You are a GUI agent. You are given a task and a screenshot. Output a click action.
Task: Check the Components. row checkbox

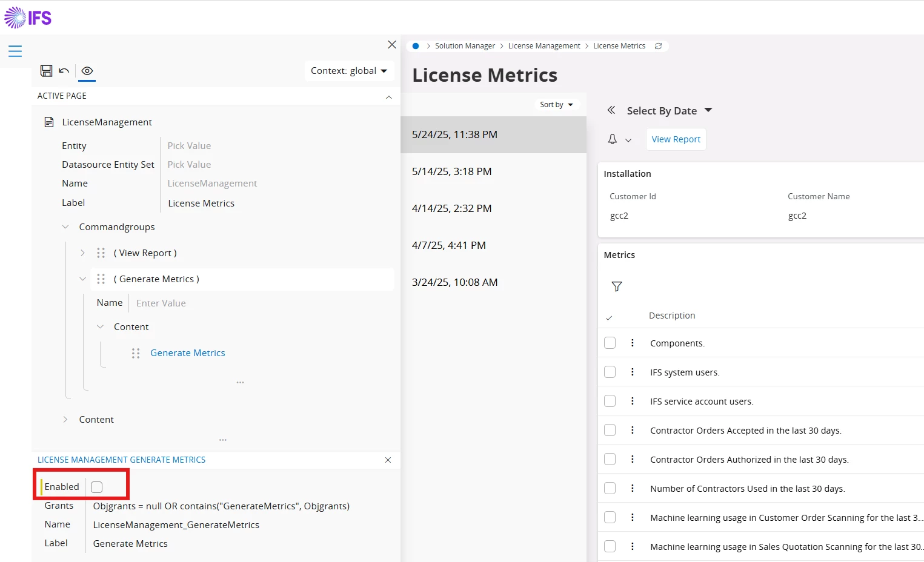[x=610, y=343]
